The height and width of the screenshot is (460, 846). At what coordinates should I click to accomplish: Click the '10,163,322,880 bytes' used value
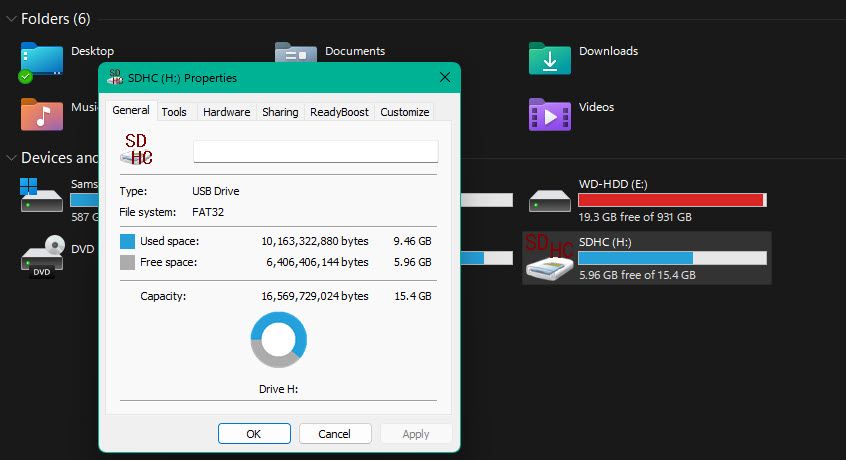point(315,241)
